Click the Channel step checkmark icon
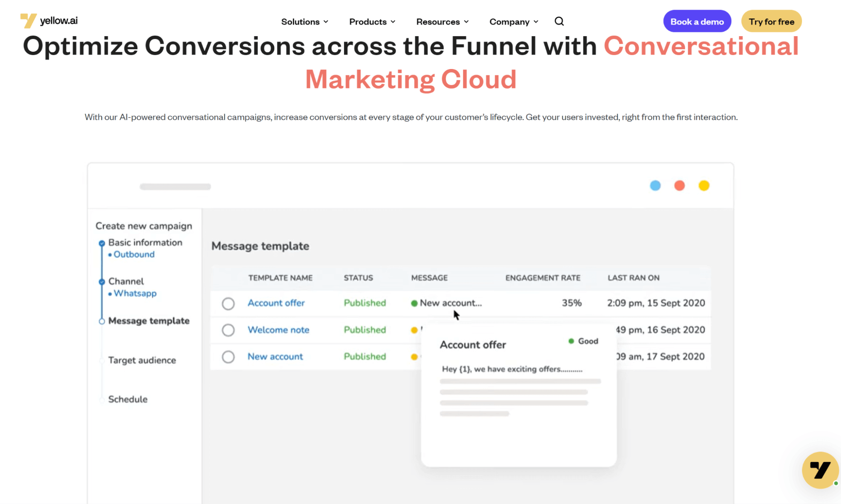 tap(102, 282)
